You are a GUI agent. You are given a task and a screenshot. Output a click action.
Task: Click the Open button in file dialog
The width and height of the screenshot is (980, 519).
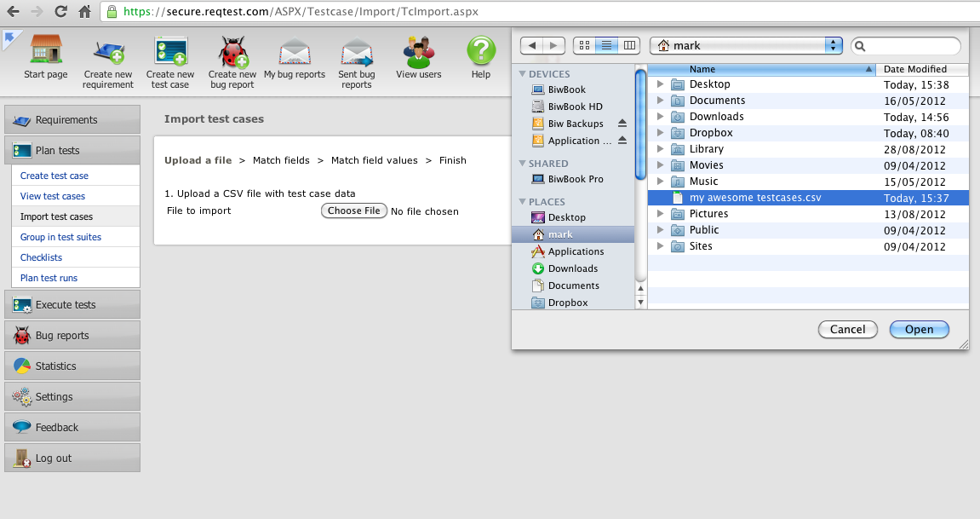(919, 329)
